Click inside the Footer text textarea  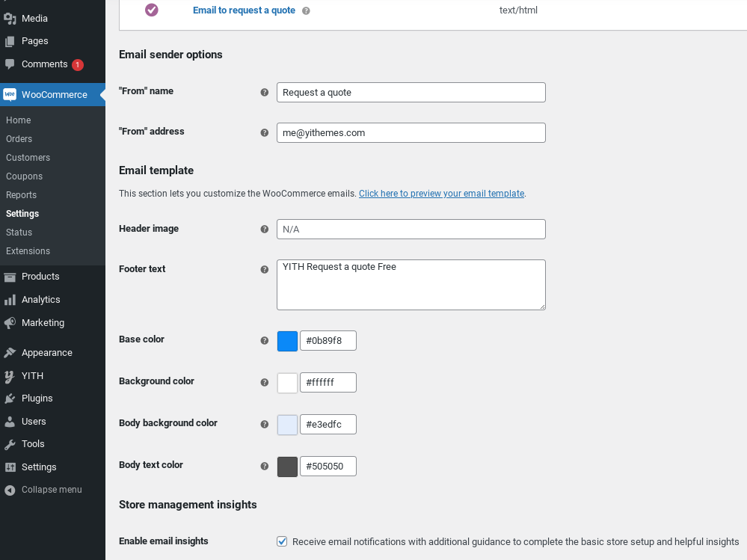(x=411, y=285)
